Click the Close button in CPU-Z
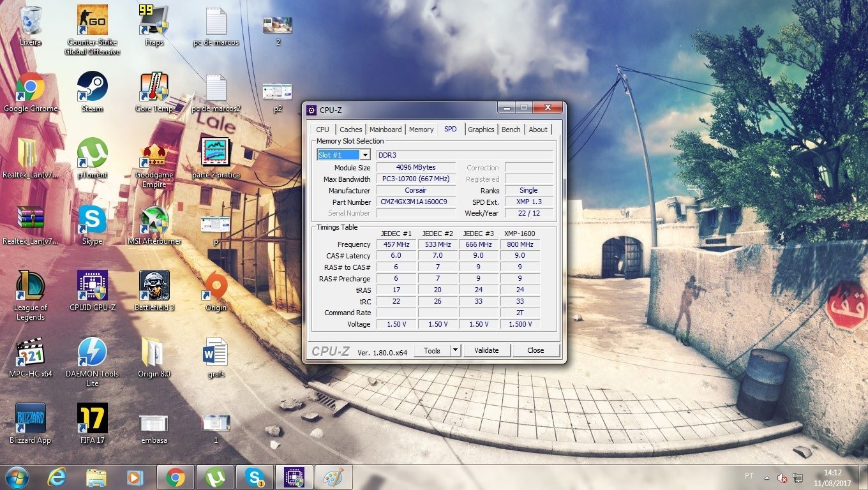868x490 pixels. (535, 350)
